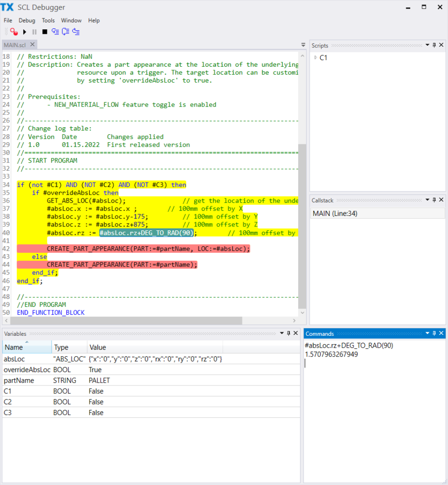
Task: Open the Debug menu
Action: click(x=27, y=20)
